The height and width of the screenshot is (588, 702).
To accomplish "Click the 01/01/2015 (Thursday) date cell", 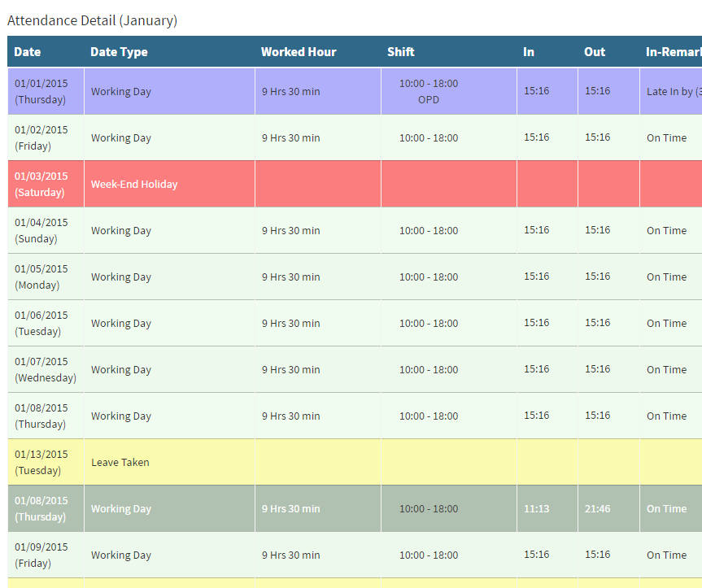I will point(42,91).
